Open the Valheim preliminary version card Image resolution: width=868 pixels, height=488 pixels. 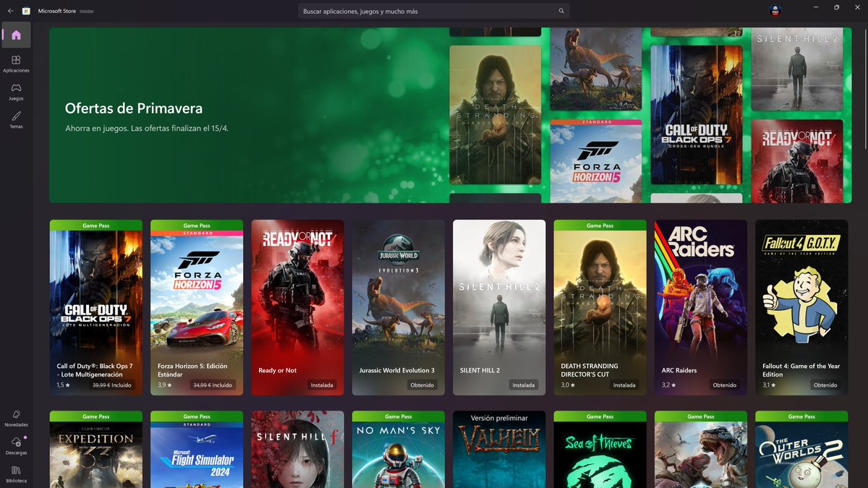click(x=499, y=450)
